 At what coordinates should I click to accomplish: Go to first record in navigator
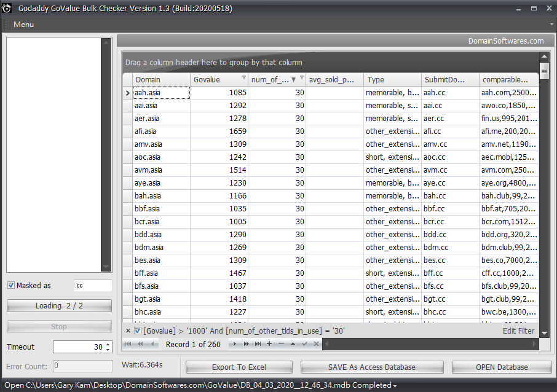pyautogui.click(x=128, y=343)
